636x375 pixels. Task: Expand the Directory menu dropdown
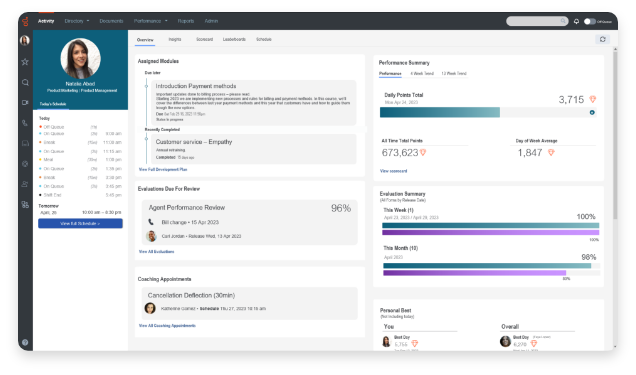(x=77, y=21)
